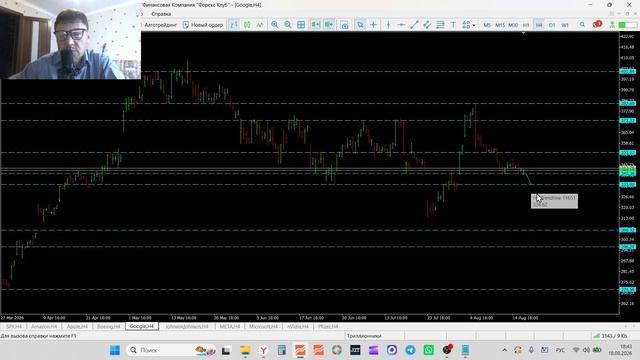The height and width of the screenshot is (360, 640).
Task: Switch timeframe to D1
Action: pyautogui.click(x=552, y=25)
